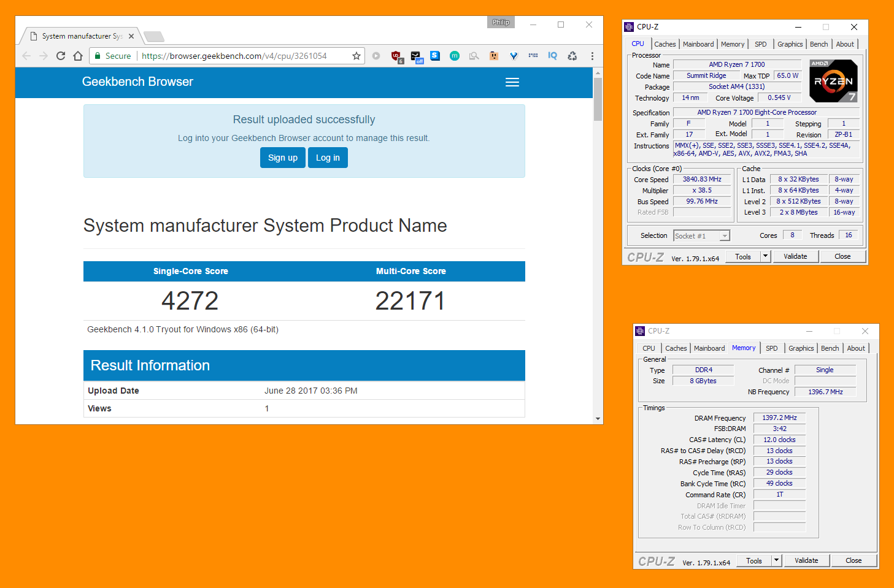Click the upload date June 28 2017
The height and width of the screenshot is (588, 894).
311,391
